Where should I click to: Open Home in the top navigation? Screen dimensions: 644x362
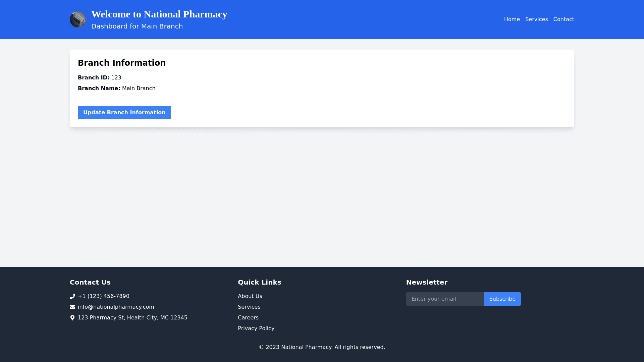click(x=512, y=19)
